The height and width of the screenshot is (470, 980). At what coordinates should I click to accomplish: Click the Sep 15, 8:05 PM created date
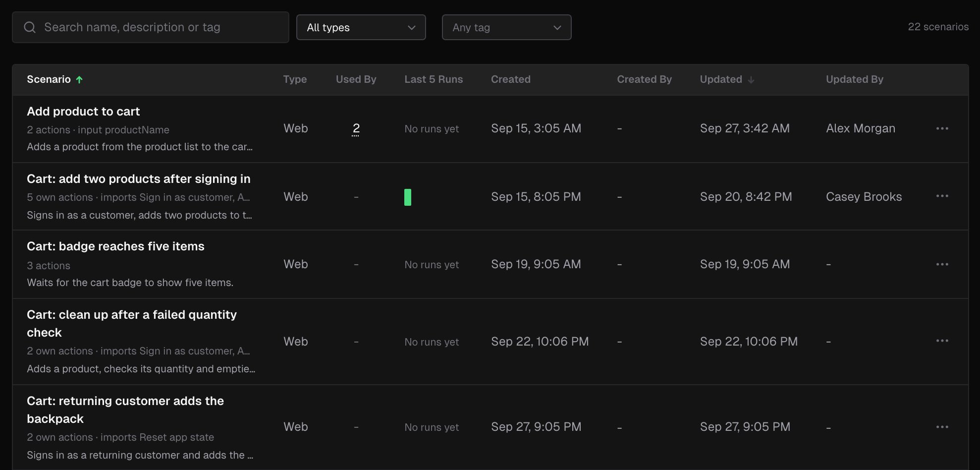536,197
